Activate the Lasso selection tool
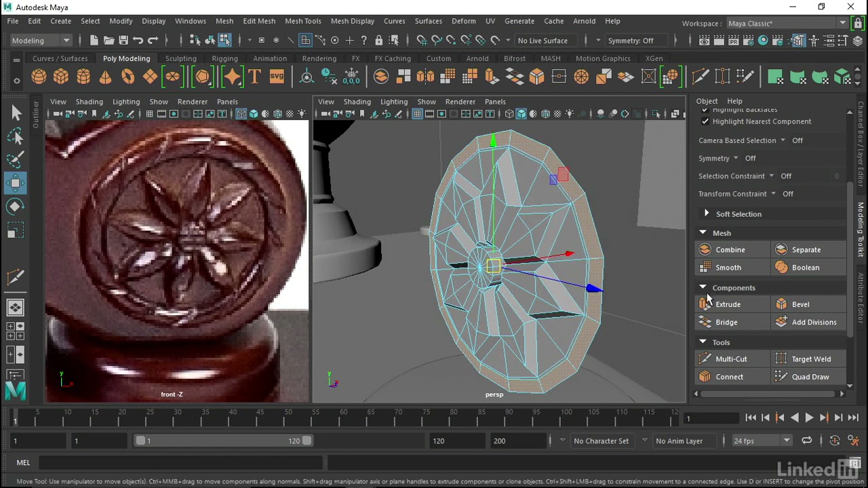Viewport: 868px width, 488px height. (x=16, y=137)
